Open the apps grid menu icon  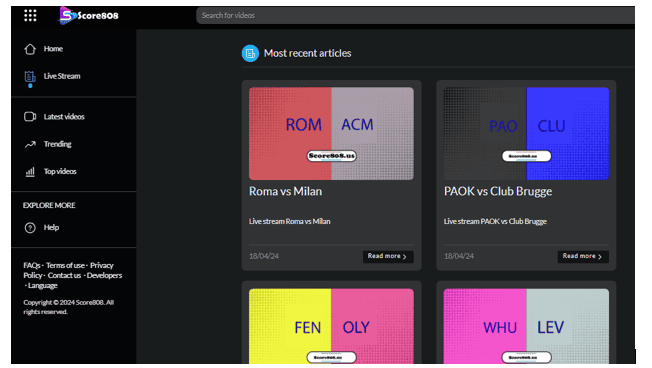(x=30, y=16)
